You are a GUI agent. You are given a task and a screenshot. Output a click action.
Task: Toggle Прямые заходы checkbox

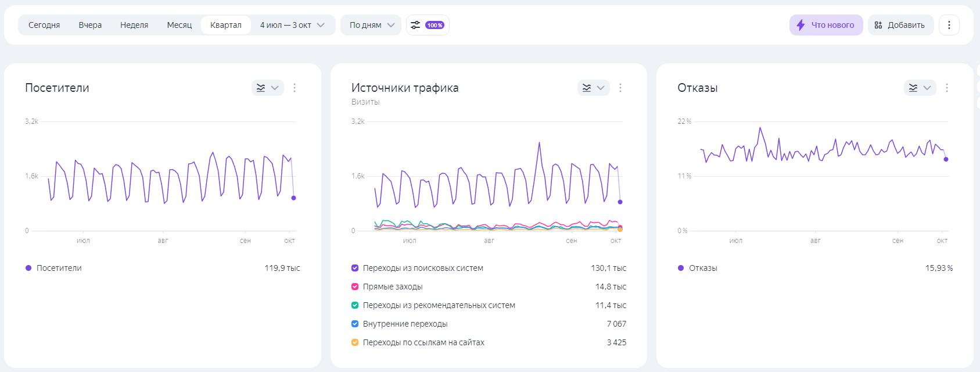tap(355, 287)
